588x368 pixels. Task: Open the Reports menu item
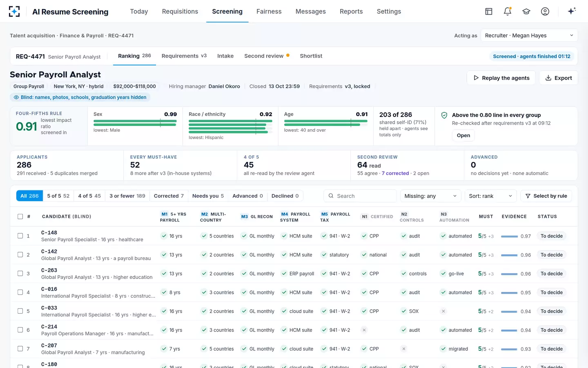coord(351,11)
